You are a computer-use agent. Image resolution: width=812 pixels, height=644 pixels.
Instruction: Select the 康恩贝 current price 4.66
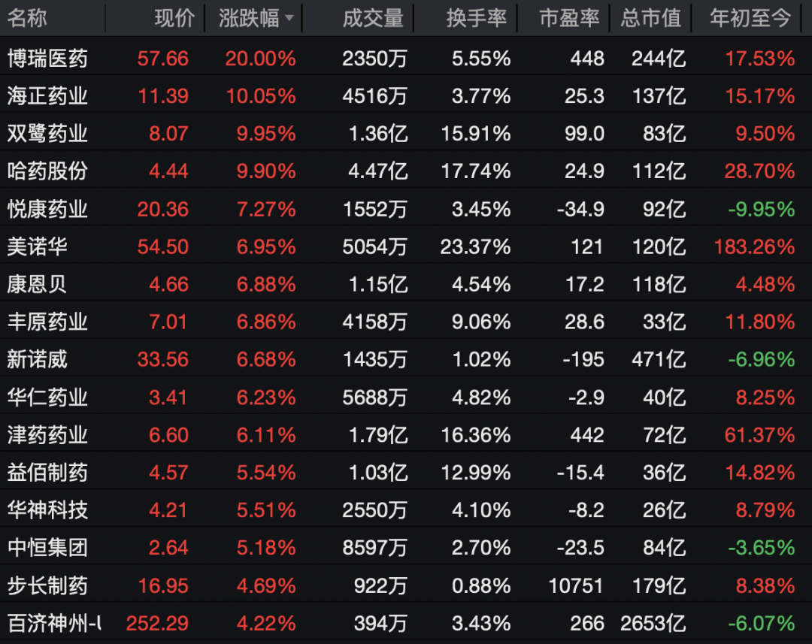pos(171,284)
